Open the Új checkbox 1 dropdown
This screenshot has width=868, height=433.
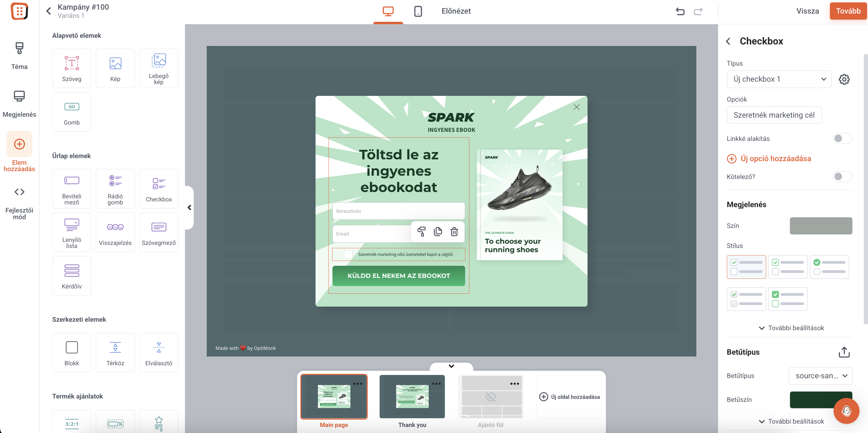coord(778,79)
